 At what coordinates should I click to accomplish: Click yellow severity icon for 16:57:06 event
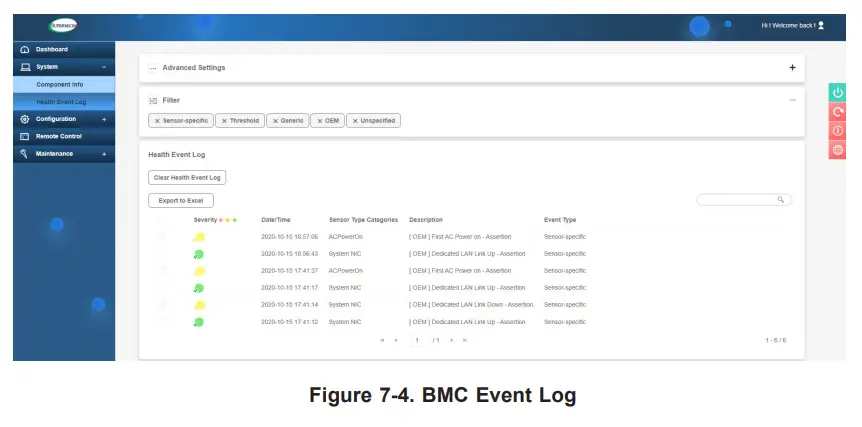pos(199,237)
